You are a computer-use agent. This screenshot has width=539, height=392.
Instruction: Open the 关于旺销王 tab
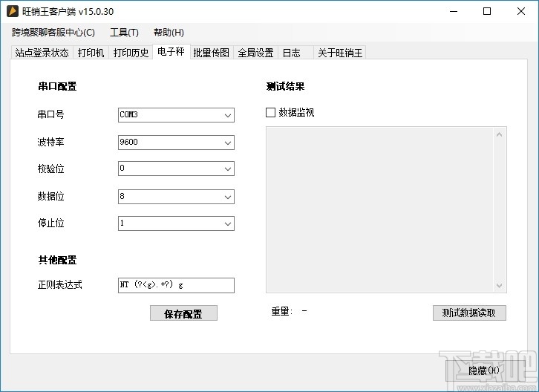tap(339, 53)
